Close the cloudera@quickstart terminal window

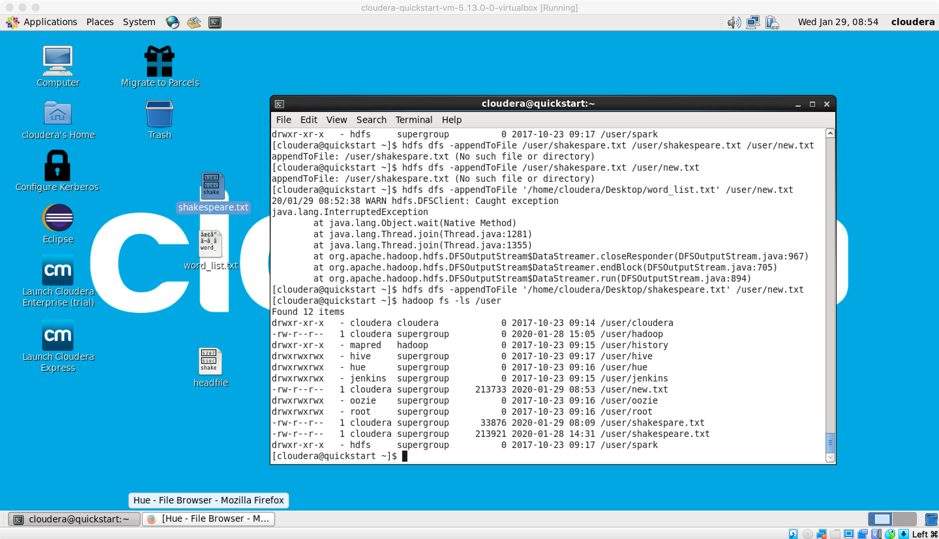pos(826,104)
